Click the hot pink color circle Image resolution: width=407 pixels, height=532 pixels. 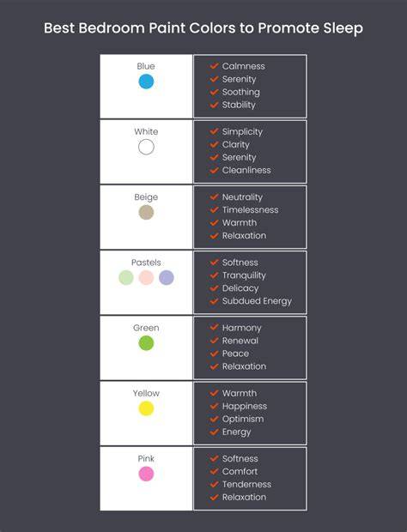tap(146, 474)
